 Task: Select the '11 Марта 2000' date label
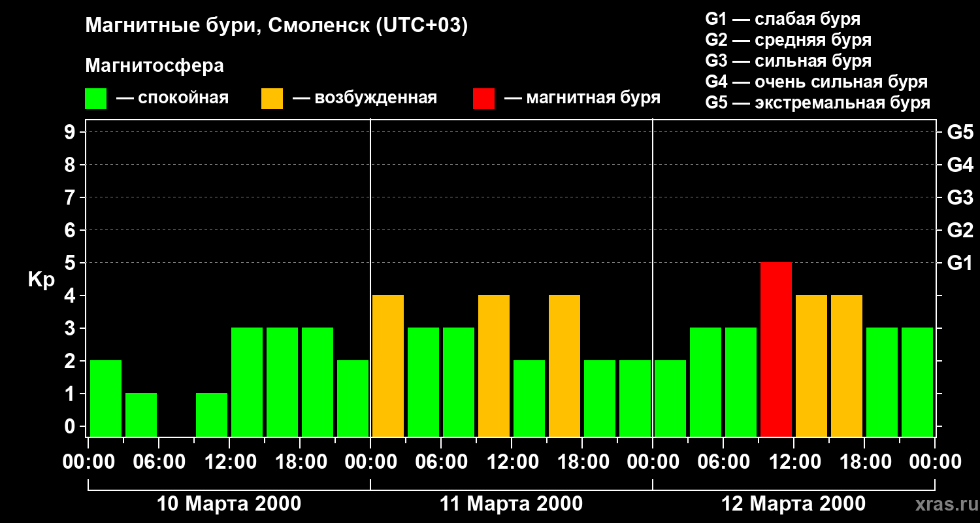point(511,504)
